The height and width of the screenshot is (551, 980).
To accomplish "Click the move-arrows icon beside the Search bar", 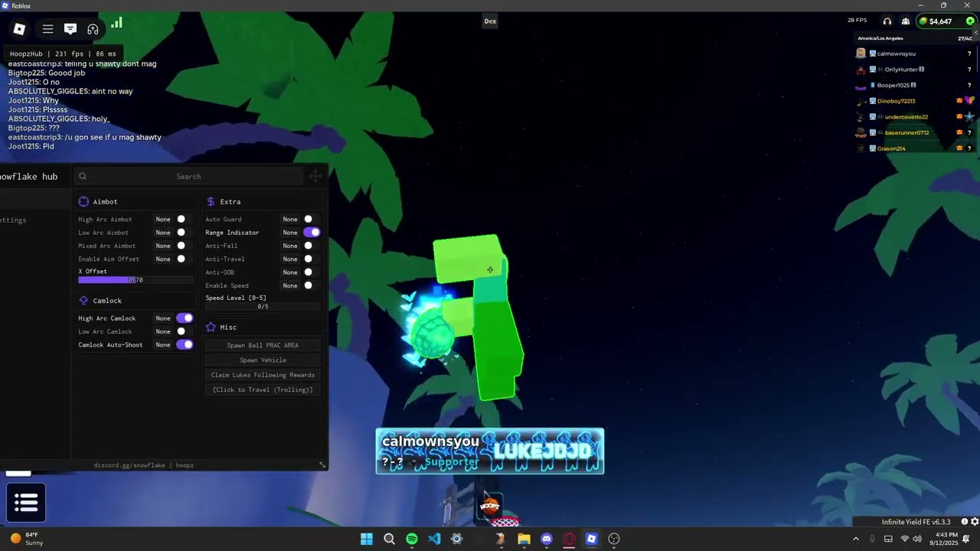I will pos(315,177).
